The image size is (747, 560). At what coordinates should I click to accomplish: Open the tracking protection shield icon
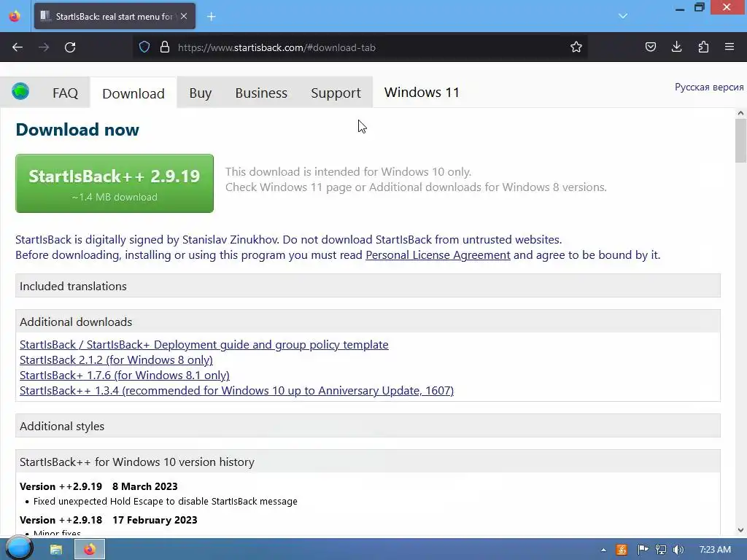point(144,47)
